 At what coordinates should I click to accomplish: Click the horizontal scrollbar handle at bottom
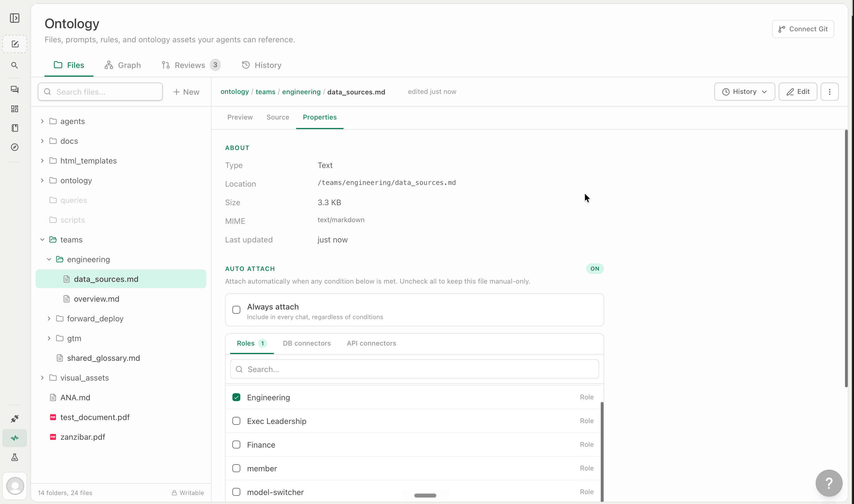pos(425,496)
